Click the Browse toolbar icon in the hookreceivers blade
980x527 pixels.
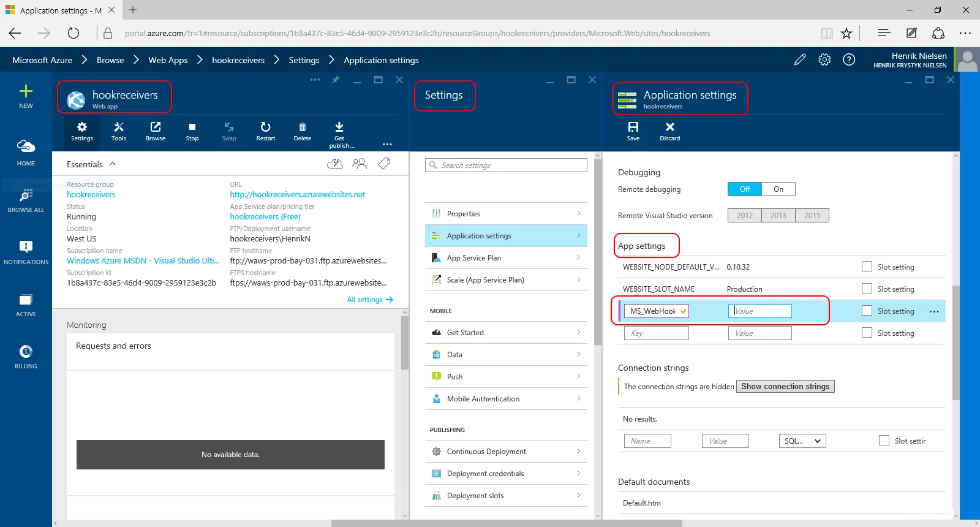156,131
